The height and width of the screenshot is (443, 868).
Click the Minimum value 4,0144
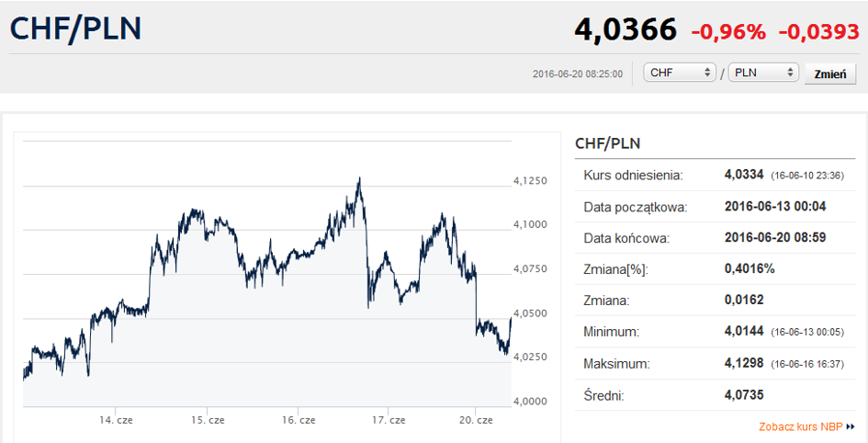[x=744, y=332]
